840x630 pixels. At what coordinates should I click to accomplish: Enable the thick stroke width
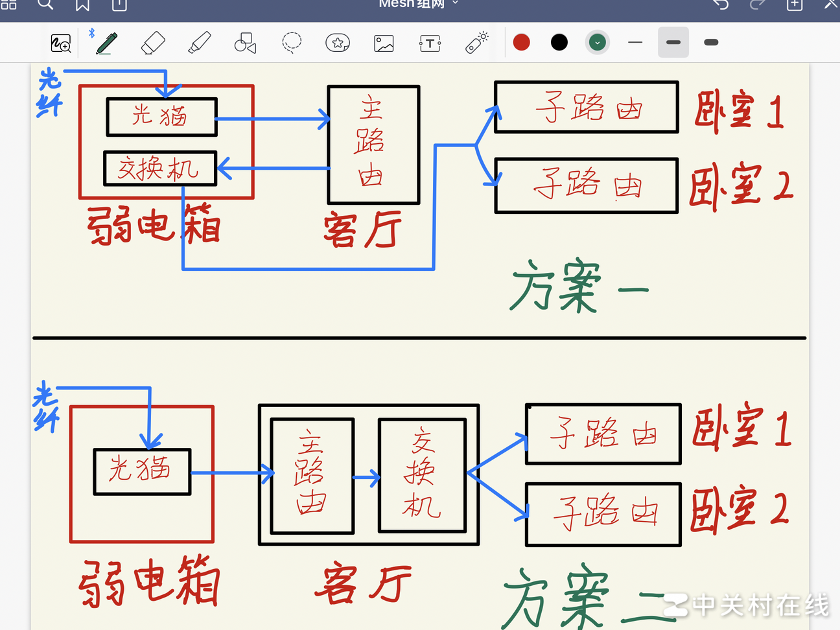coord(710,42)
